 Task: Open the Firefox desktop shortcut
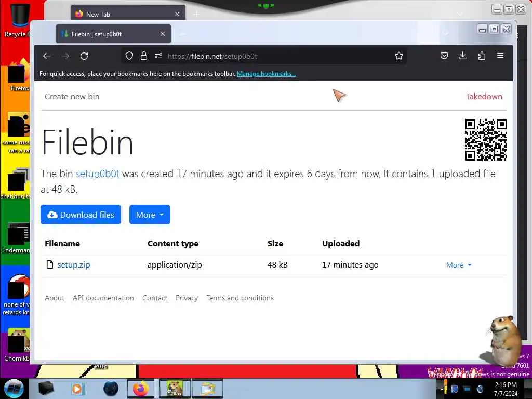[x=19, y=75]
